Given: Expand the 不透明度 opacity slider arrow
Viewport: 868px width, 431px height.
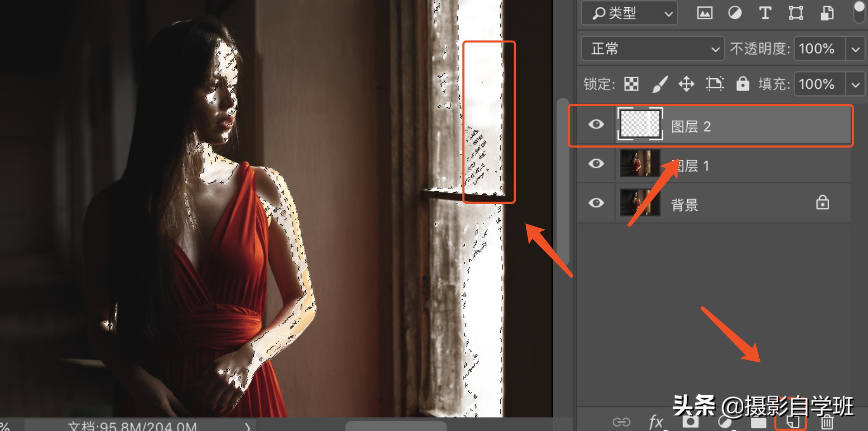Looking at the screenshot, I should (x=856, y=49).
